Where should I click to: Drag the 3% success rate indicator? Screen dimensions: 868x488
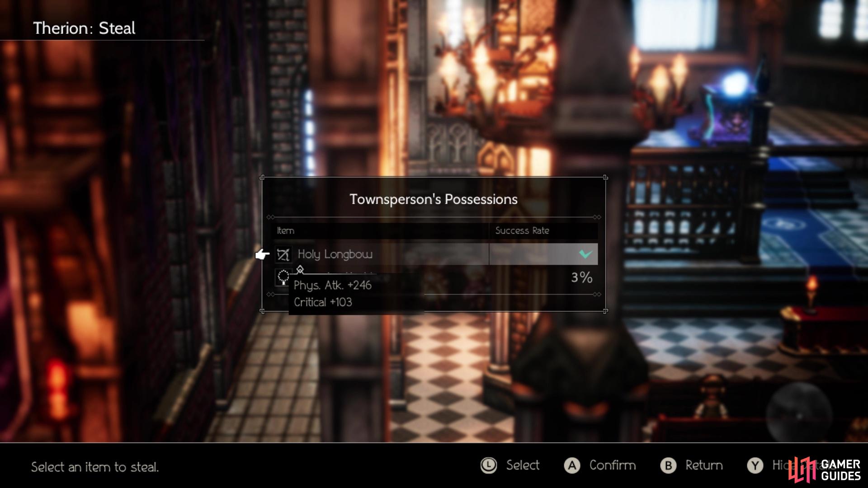[580, 277]
